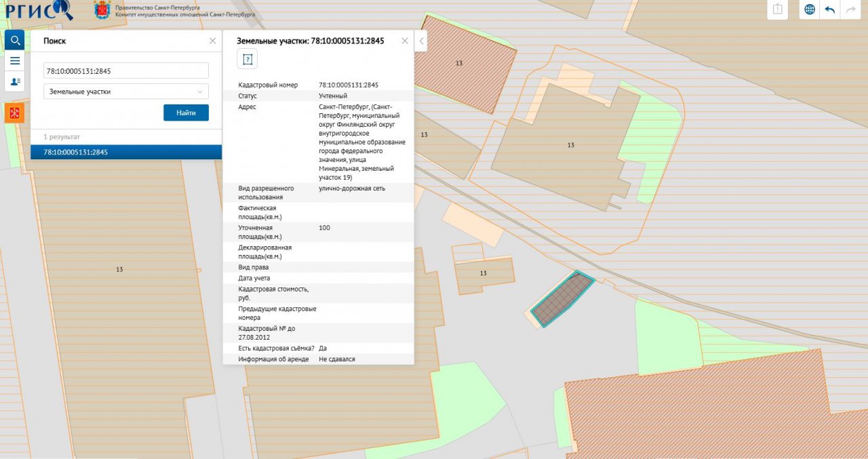868x459 pixels.
Task: Open the search tool magnifier icon
Action: pyautogui.click(x=14, y=41)
